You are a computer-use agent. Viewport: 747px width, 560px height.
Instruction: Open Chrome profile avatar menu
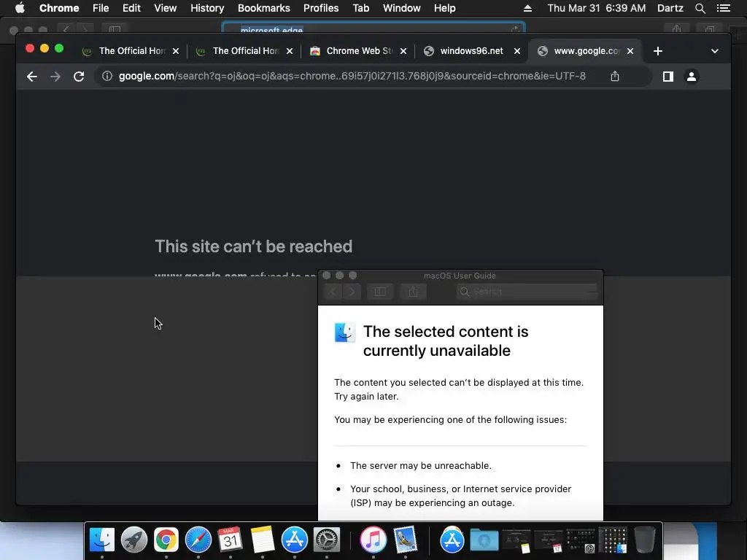click(692, 76)
